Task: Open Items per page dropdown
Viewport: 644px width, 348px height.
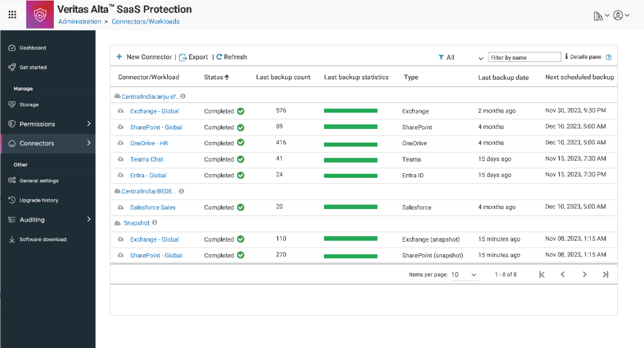Action: click(x=464, y=274)
